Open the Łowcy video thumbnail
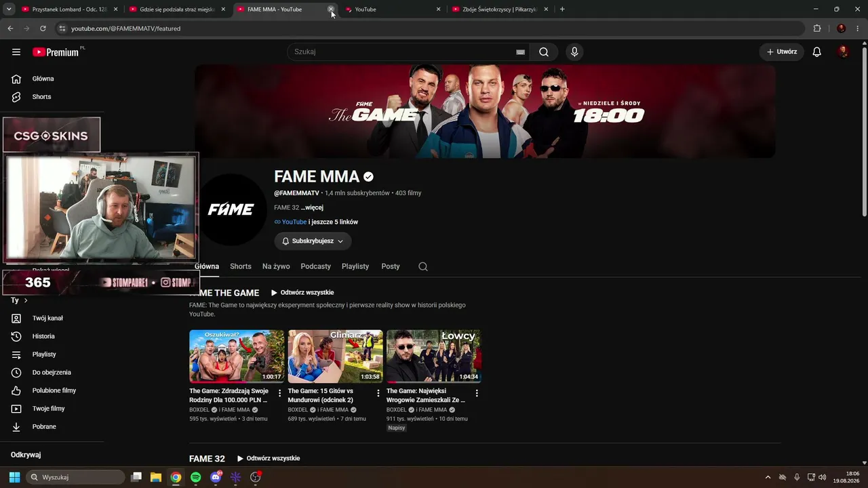The image size is (868, 488). [x=434, y=357]
